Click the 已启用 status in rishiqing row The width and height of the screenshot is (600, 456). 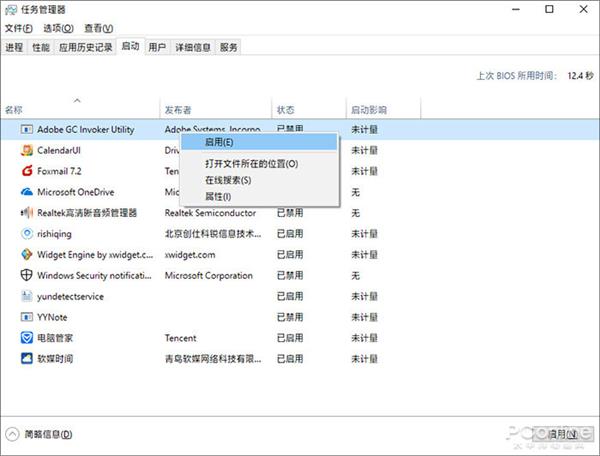290,234
